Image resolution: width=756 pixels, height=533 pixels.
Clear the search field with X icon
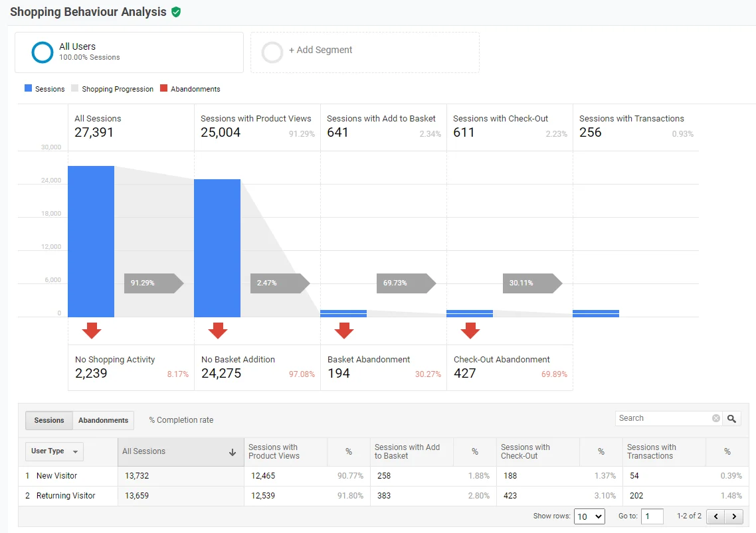[x=716, y=418]
